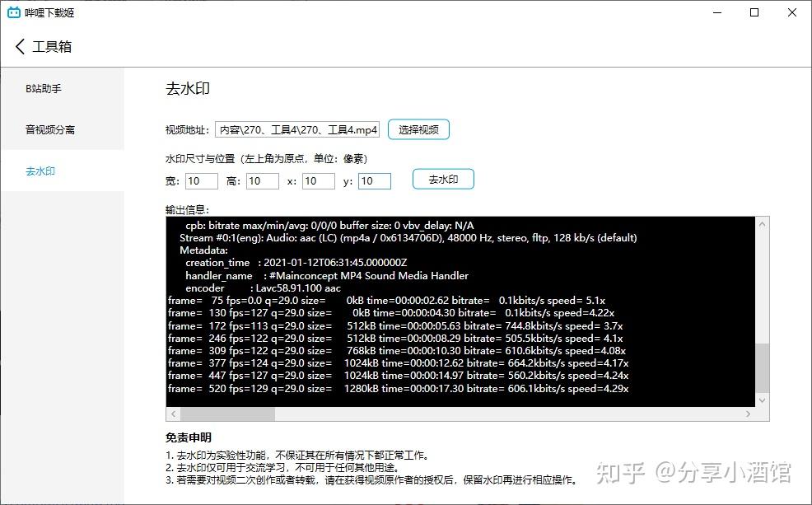Maximize the 哔哩下载姬 window
The height and width of the screenshot is (505, 812).
coord(754,12)
